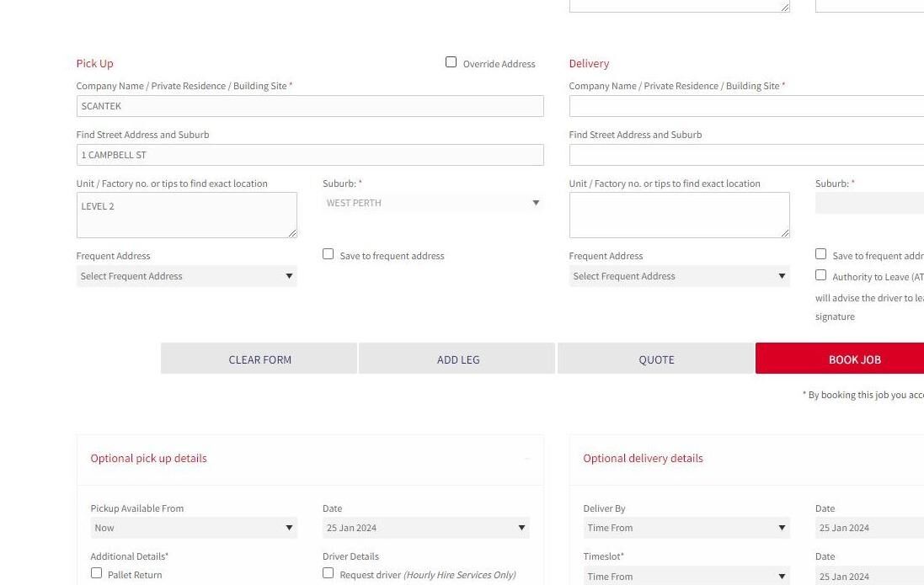Click the pickup company name field SCANTEK
The width and height of the screenshot is (924, 585).
(310, 106)
